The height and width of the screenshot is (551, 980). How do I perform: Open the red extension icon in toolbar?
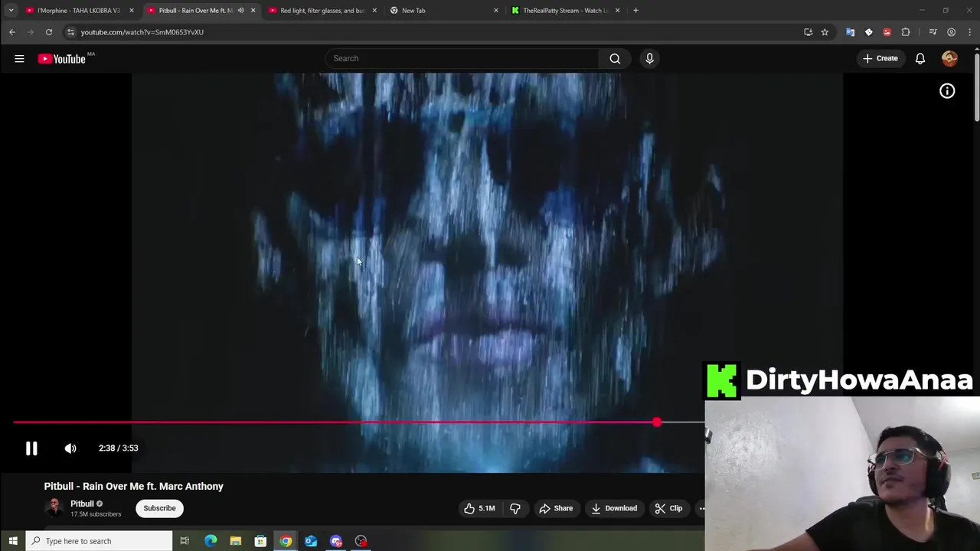(x=887, y=32)
